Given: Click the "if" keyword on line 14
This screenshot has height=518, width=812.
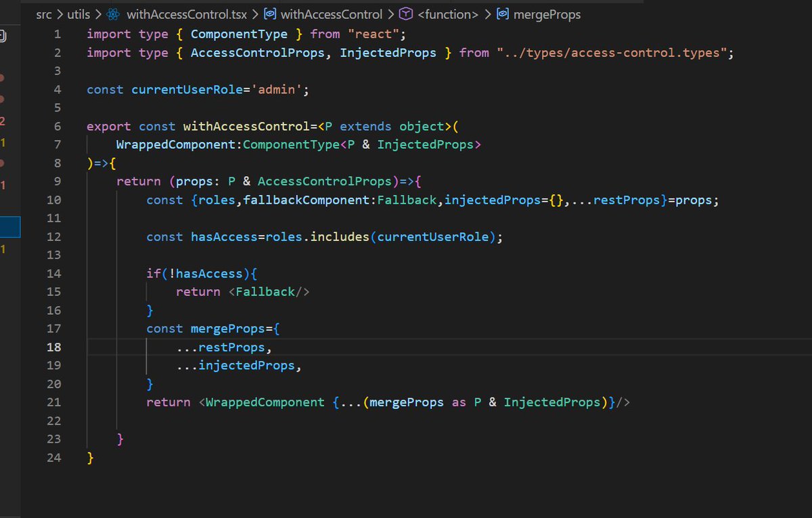Looking at the screenshot, I should tap(154, 274).
